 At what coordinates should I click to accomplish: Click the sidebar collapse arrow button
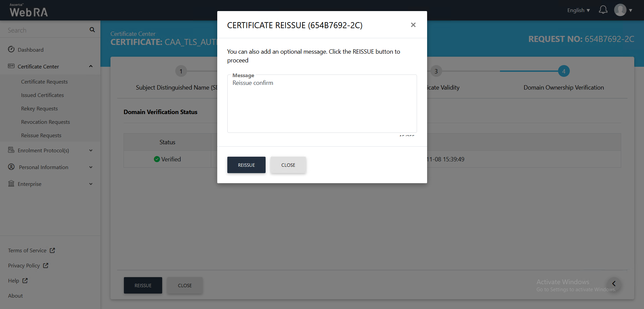click(x=613, y=284)
